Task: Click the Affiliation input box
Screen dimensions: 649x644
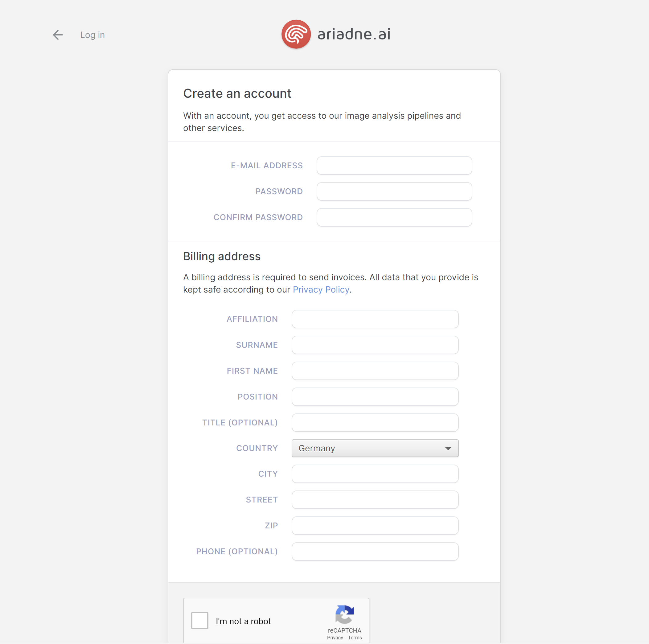Action: click(375, 319)
